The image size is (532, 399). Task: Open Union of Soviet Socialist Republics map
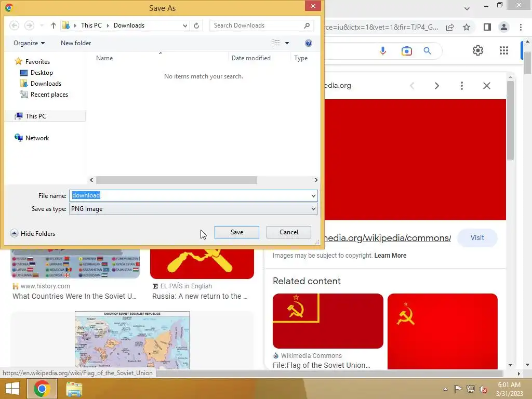click(x=132, y=340)
